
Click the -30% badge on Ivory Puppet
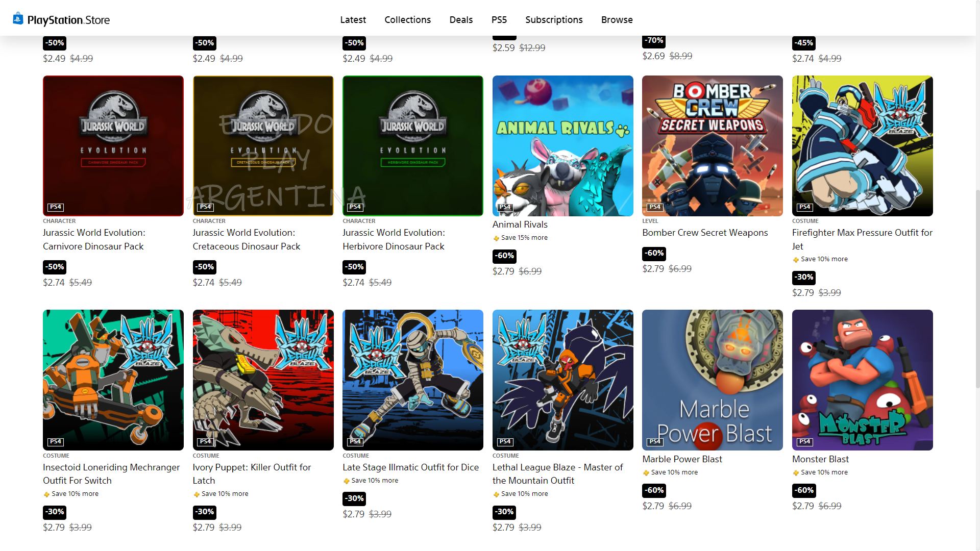(x=205, y=512)
